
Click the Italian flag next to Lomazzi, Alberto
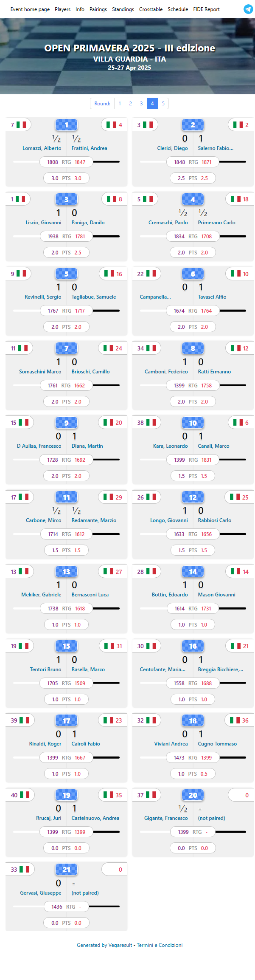20,125
